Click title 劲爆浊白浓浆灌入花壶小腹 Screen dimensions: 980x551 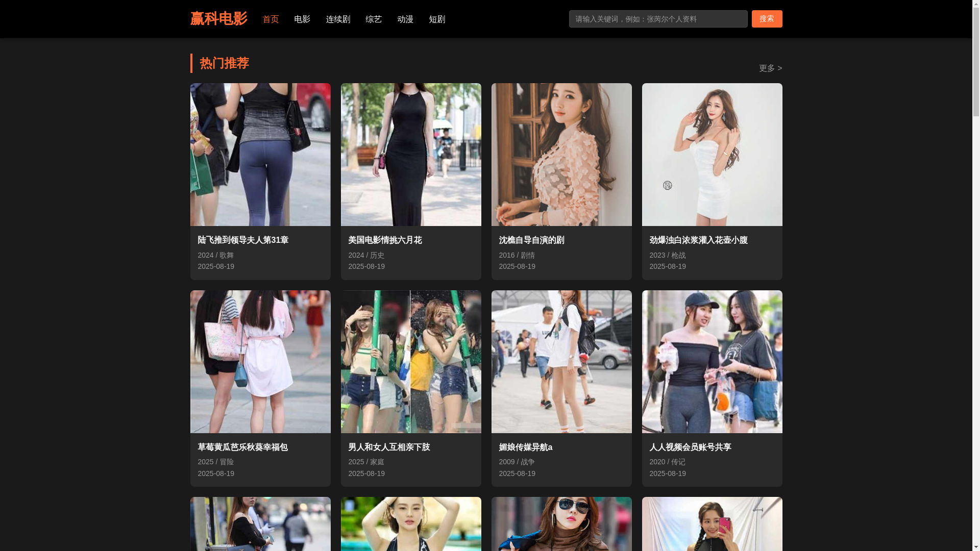tap(698, 240)
